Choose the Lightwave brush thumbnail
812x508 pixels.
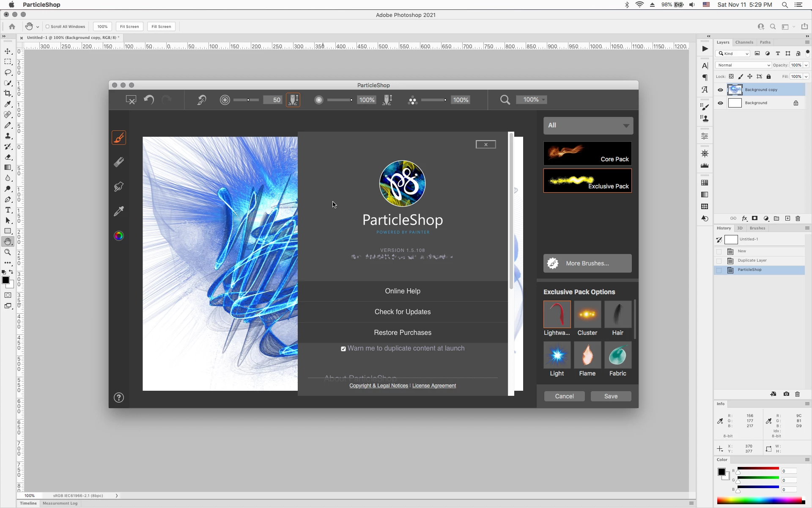557,315
